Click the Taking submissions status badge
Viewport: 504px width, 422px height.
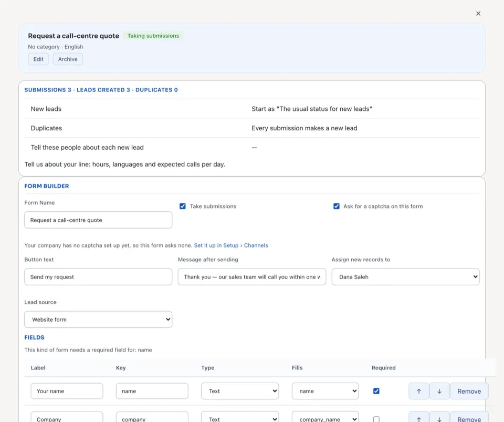point(153,36)
